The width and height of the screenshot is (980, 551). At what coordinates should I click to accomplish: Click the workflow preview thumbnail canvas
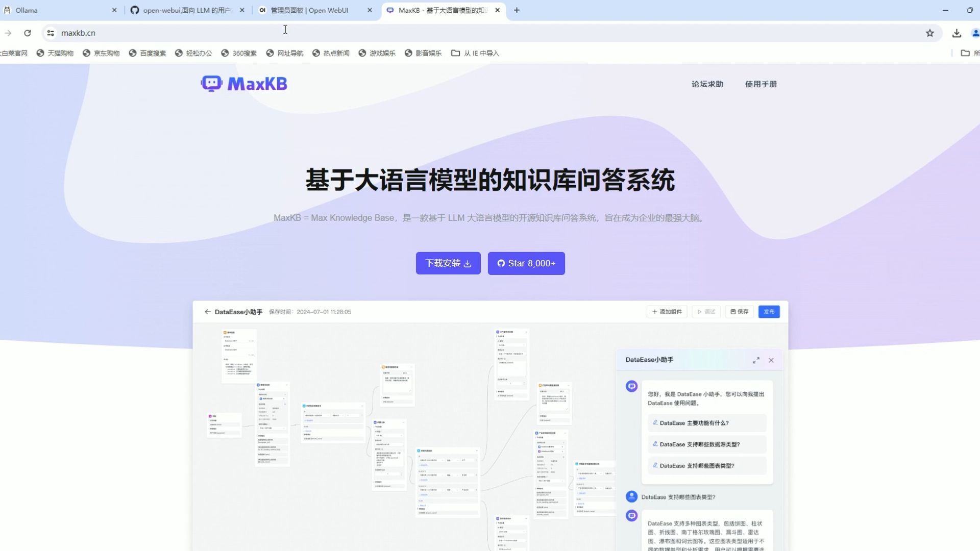404,437
